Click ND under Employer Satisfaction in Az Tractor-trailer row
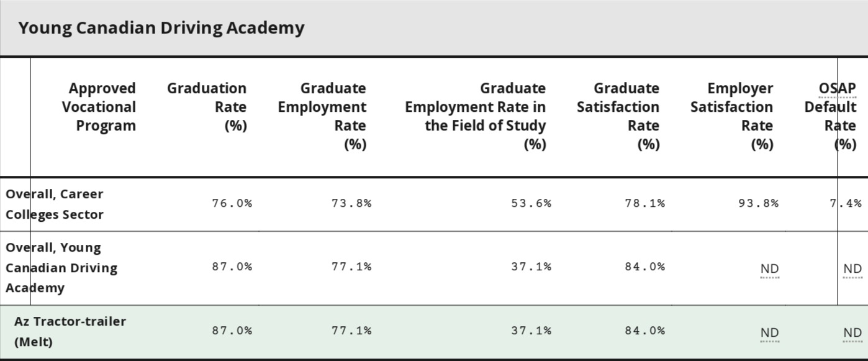This screenshot has width=868, height=361. pos(769,333)
